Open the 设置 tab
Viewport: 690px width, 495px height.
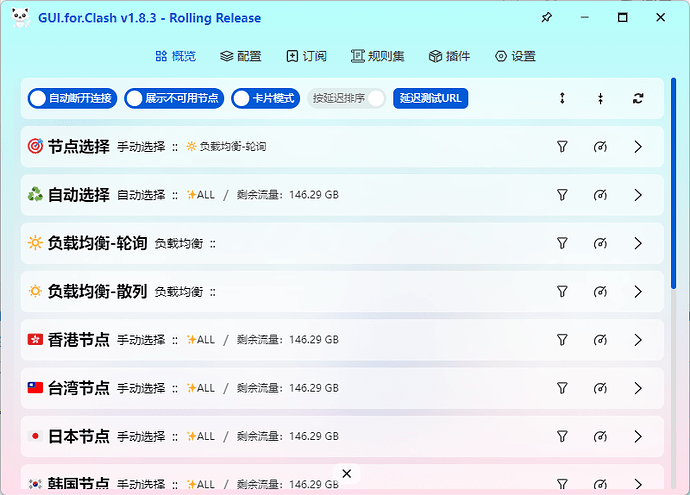pos(515,56)
